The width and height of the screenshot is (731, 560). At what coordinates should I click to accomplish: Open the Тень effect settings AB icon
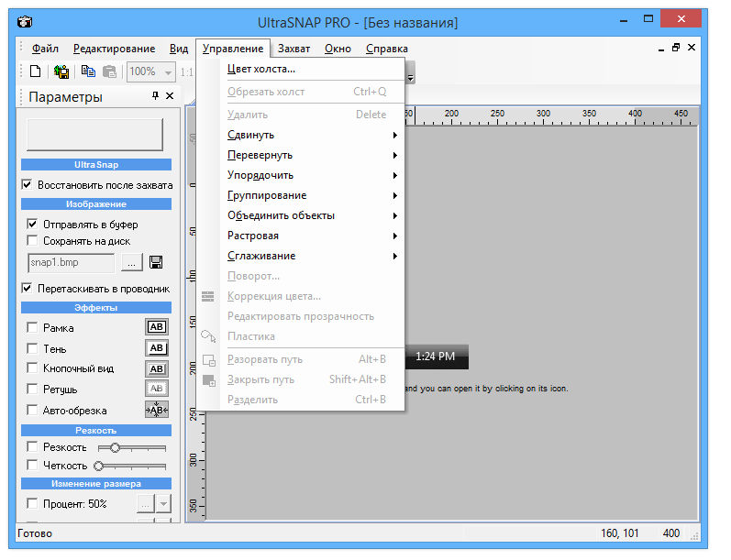tap(157, 348)
